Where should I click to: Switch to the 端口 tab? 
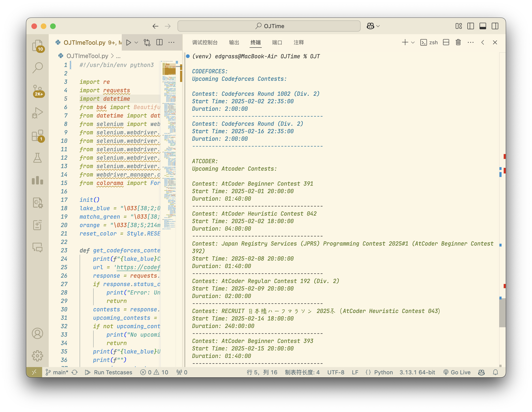tap(277, 43)
